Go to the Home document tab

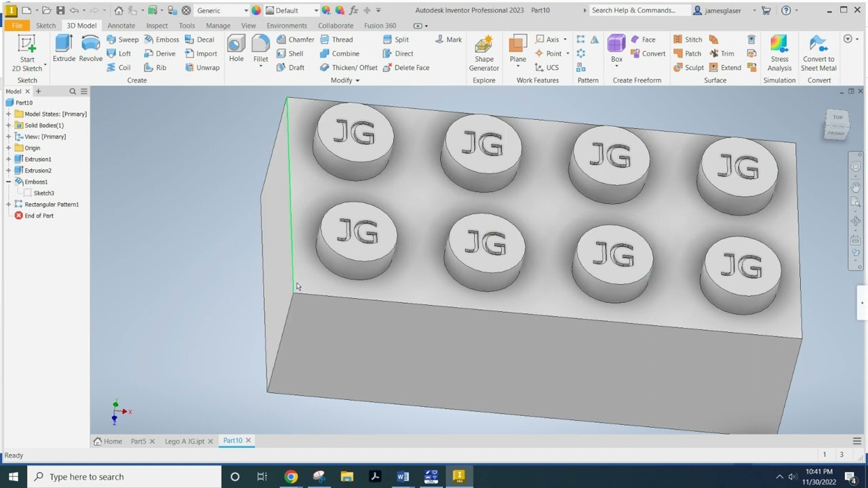108,441
